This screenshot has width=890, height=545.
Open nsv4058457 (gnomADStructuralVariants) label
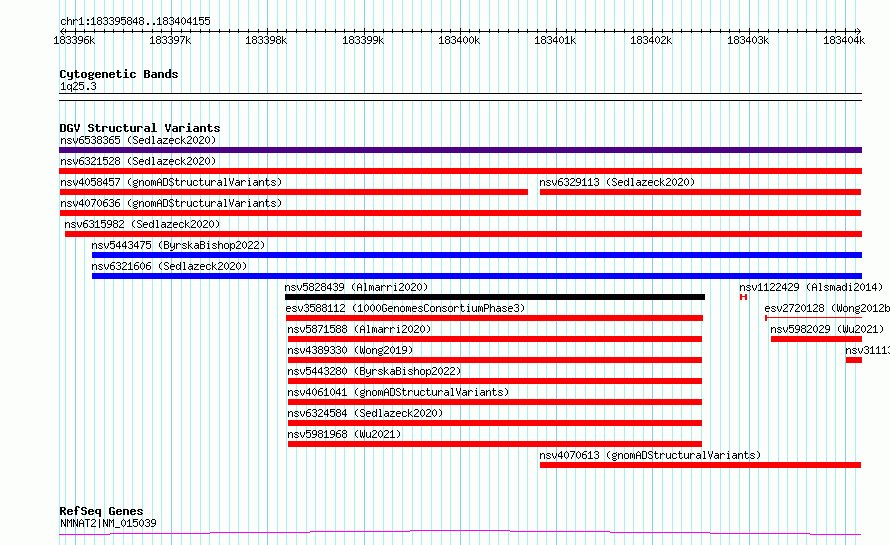(x=171, y=182)
